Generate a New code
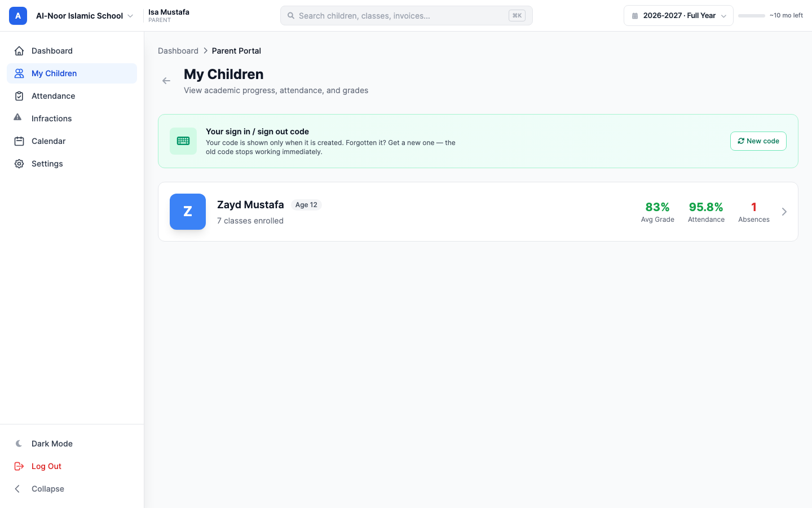The height and width of the screenshot is (508, 812). coord(758,141)
